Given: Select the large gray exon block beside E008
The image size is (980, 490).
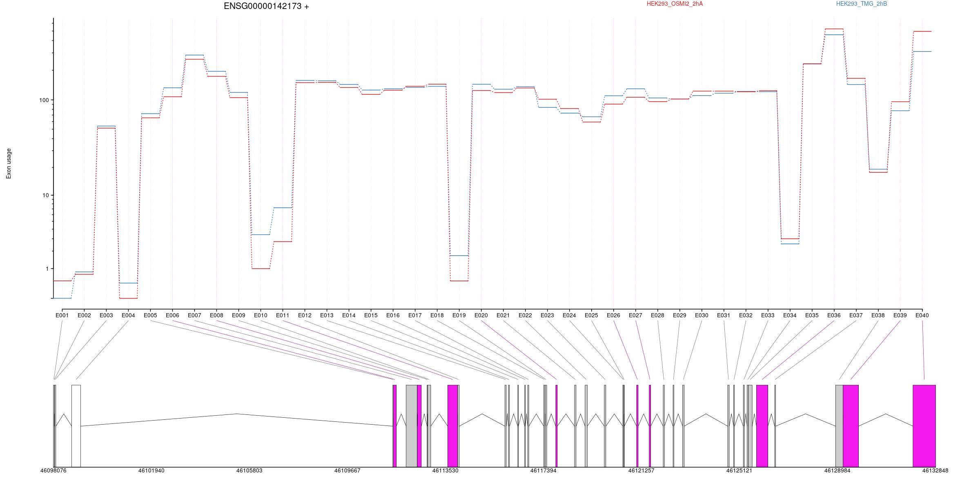Looking at the screenshot, I should 412,426.
